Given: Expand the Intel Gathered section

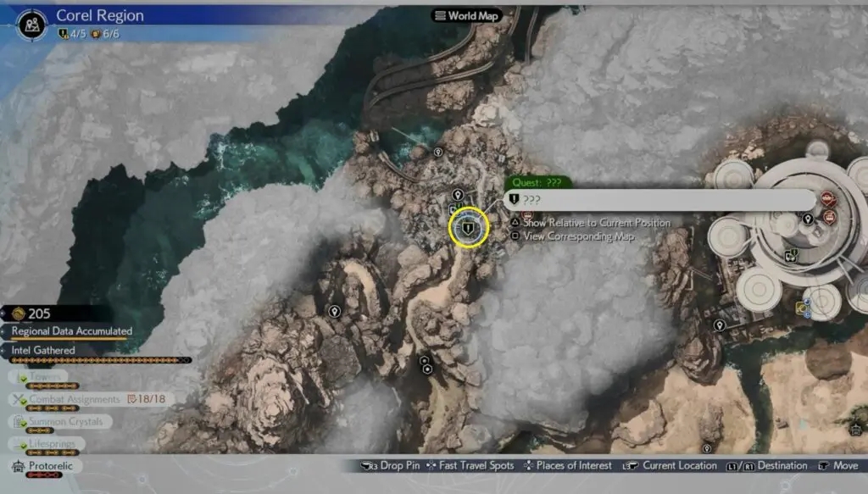Looking at the screenshot, I should [42, 350].
